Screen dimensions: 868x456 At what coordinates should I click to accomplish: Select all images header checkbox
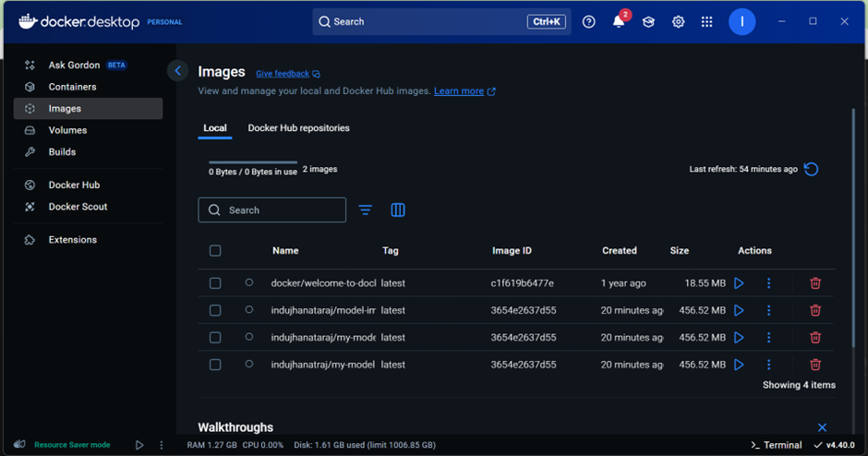pos(215,251)
